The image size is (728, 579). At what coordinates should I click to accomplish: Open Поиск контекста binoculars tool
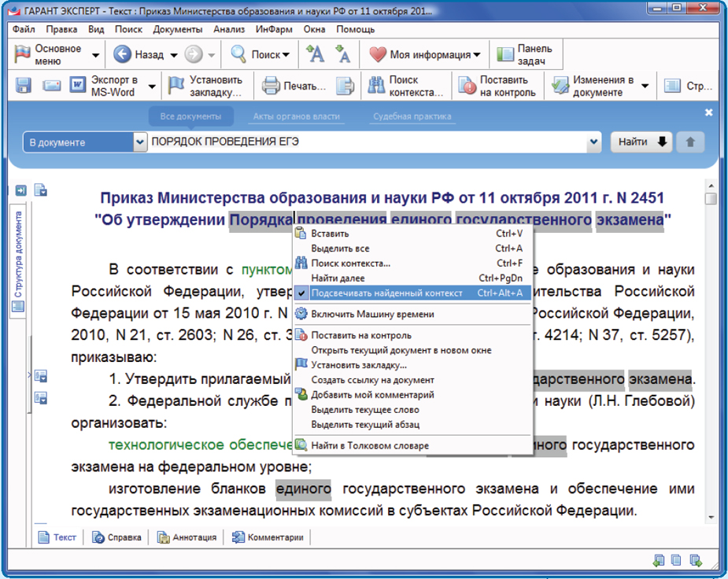[x=376, y=86]
